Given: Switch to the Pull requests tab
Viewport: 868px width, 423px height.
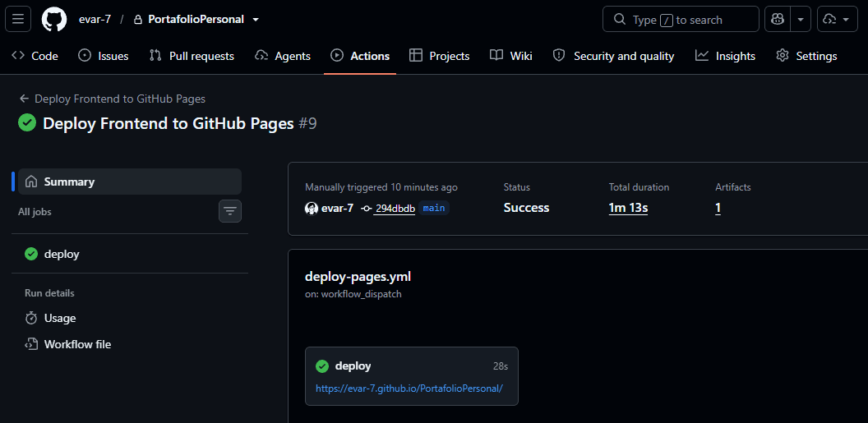Looking at the screenshot, I should pos(192,56).
